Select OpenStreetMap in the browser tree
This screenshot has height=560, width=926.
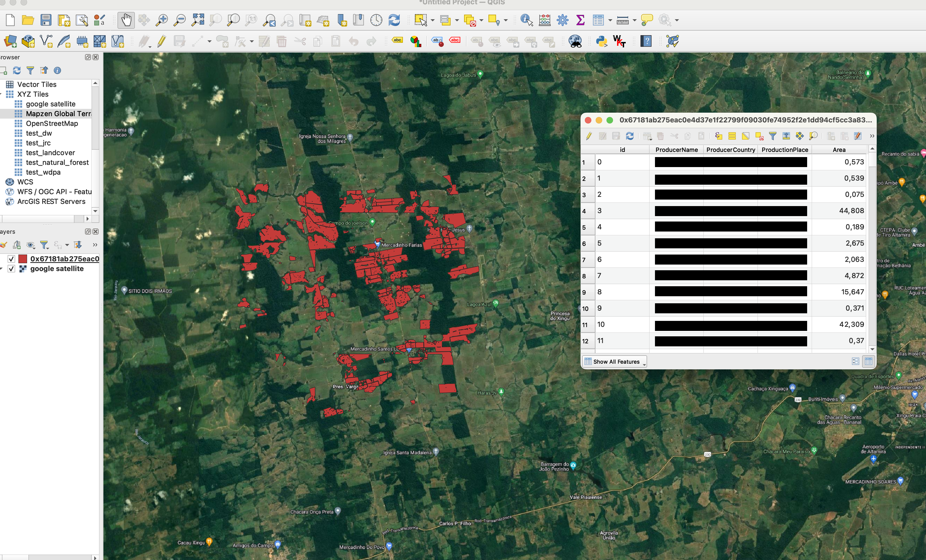(x=51, y=124)
